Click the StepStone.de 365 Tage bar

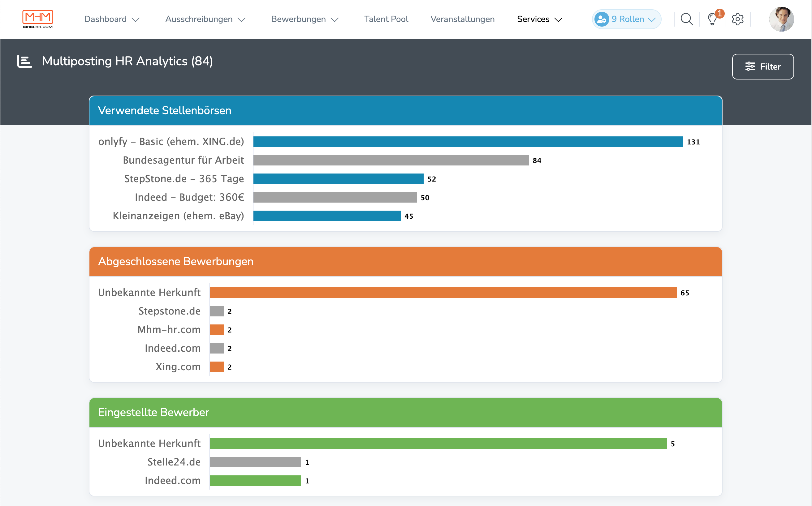point(338,179)
